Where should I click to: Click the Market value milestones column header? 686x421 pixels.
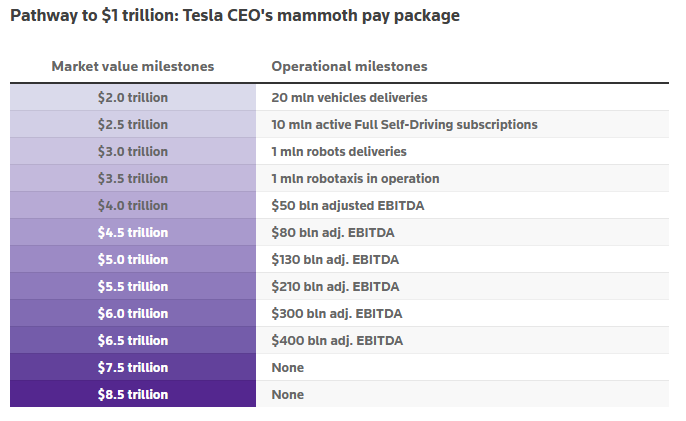click(133, 67)
